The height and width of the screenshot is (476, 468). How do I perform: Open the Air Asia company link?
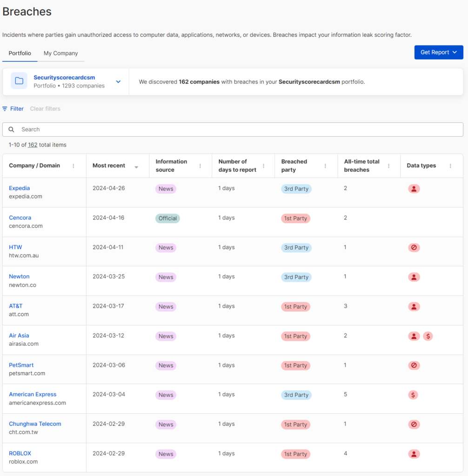[19, 336]
